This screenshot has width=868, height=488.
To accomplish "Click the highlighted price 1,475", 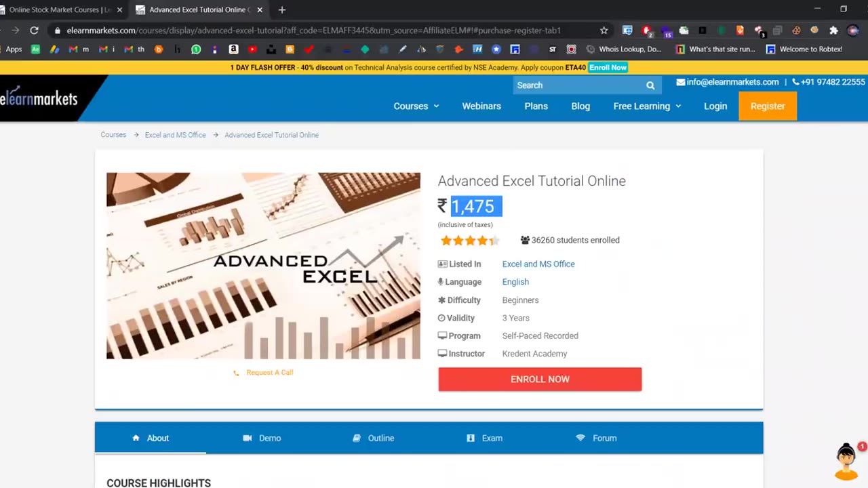I will tap(476, 207).
